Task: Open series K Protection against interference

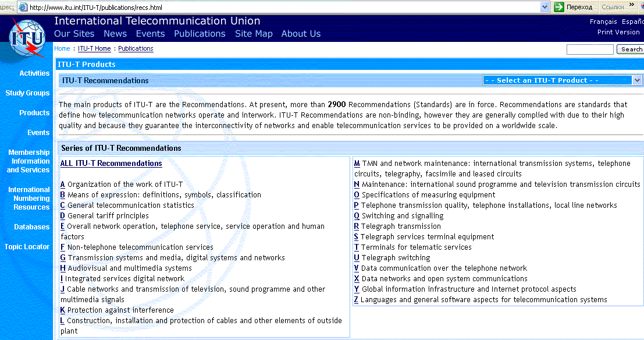Action: tap(62, 310)
